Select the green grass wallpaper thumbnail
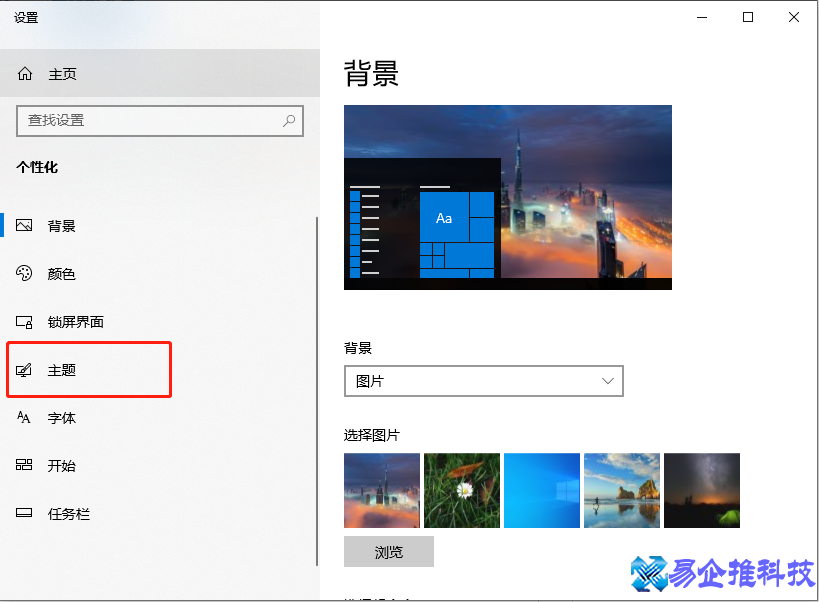The height and width of the screenshot is (602, 819). (x=461, y=490)
